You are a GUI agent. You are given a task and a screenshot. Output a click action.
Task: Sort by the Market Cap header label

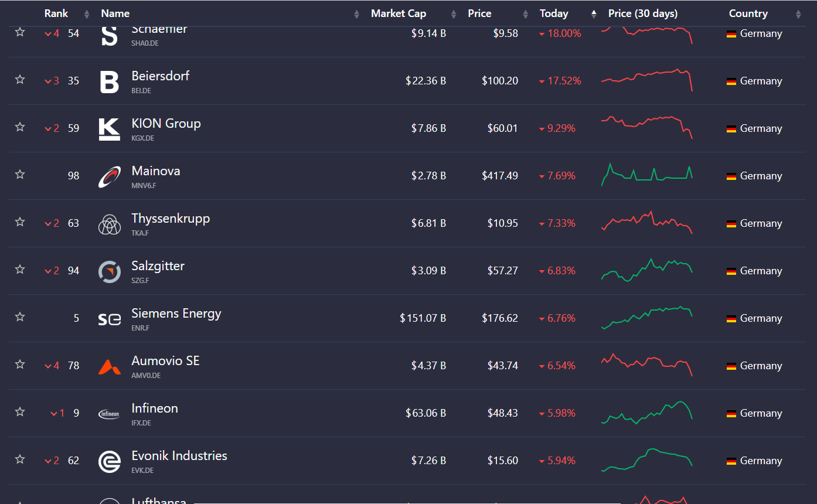(x=399, y=13)
